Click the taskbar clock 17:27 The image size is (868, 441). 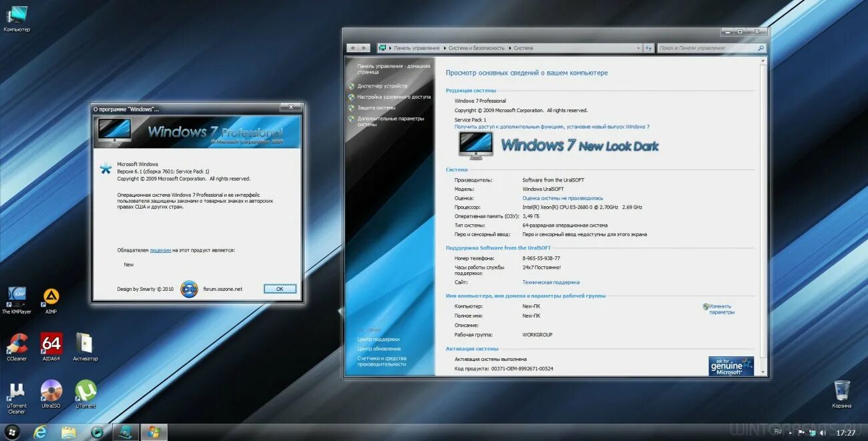tap(846, 432)
